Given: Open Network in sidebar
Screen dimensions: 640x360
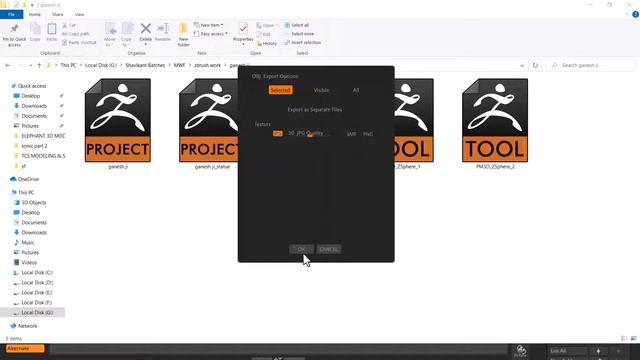Looking at the screenshot, I should (27, 326).
